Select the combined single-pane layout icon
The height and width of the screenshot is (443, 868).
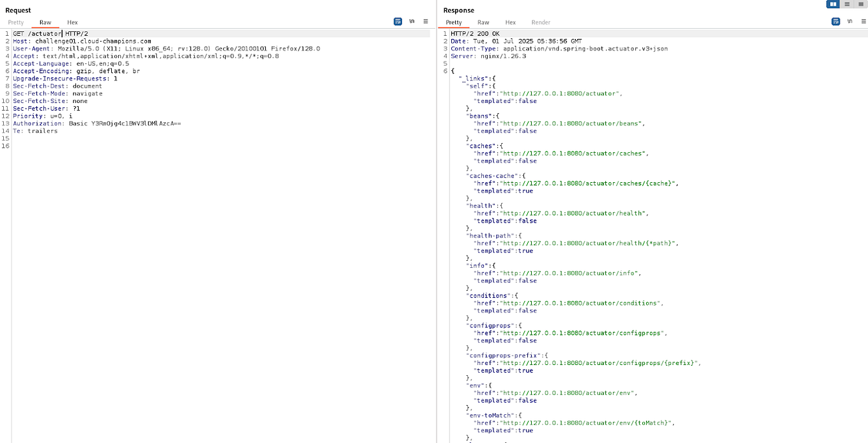coord(862,4)
